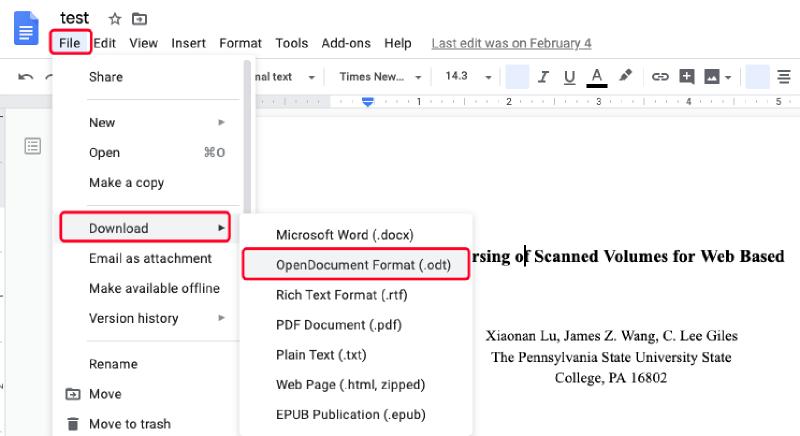Click the add comment icon
800x436 pixels.
click(x=687, y=76)
